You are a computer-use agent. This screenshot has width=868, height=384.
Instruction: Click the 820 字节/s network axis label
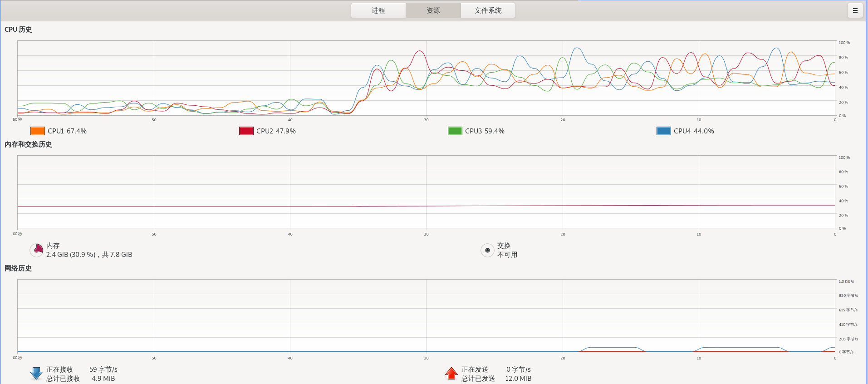pyautogui.click(x=848, y=295)
